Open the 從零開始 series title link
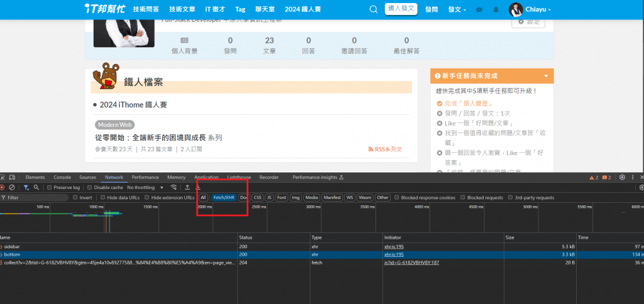 150,138
